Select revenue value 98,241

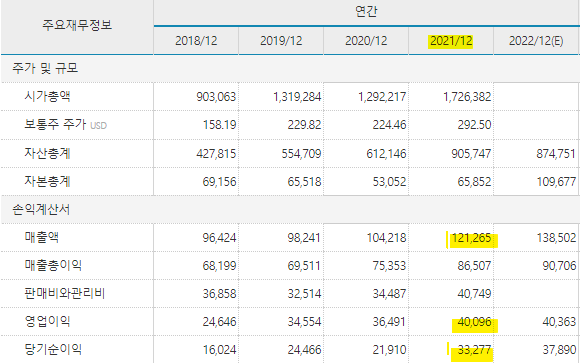[304, 238]
